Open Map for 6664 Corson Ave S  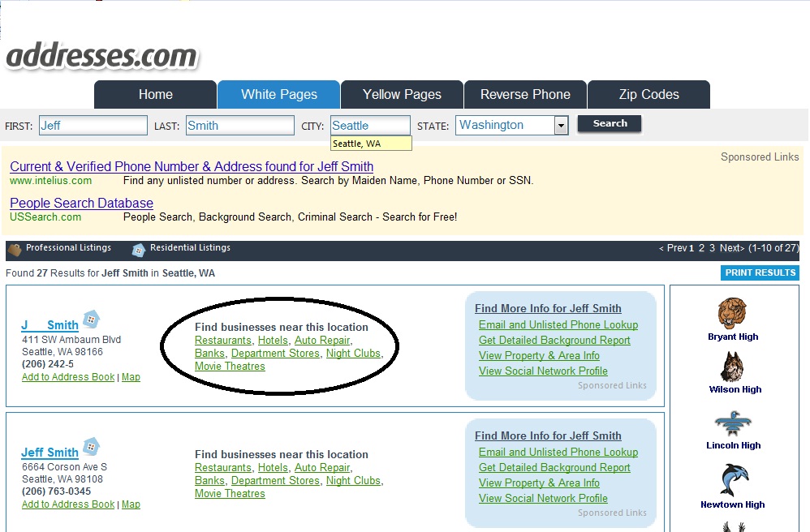tap(131, 504)
